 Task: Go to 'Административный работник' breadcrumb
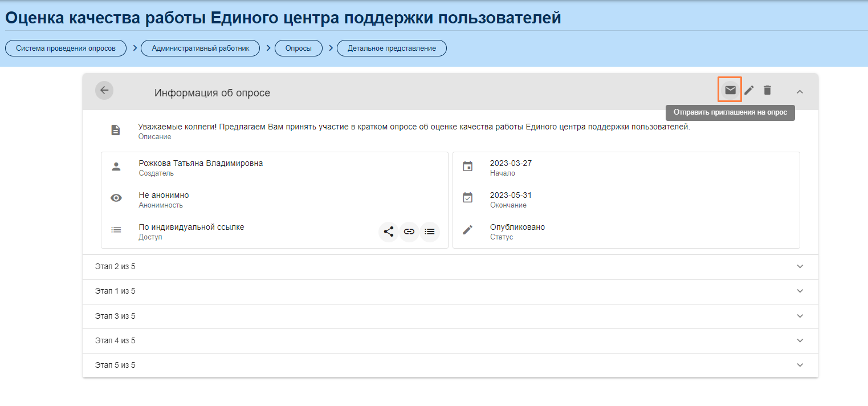(201, 48)
